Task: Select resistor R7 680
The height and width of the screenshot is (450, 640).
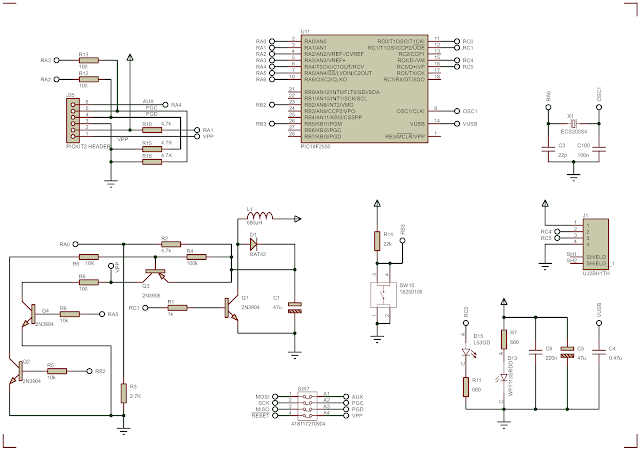Action: click(504, 339)
